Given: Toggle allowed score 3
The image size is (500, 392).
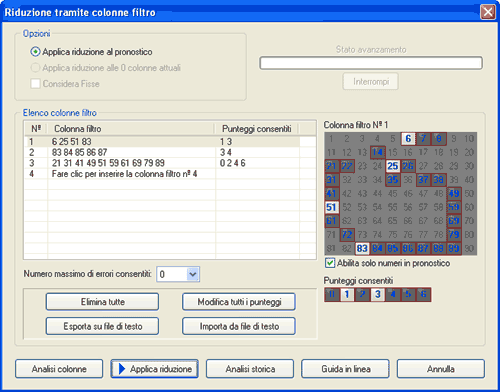Looking at the screenshot, I should coord(378,294).
